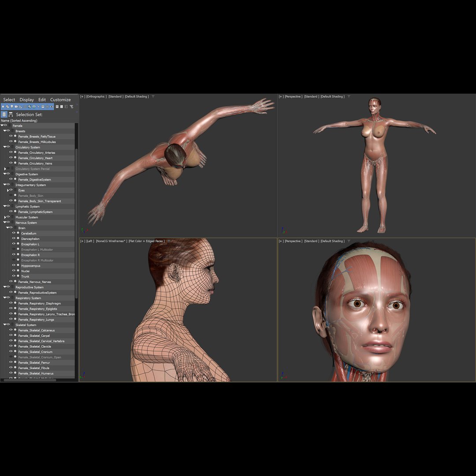Toggle Display Shapes filter icon
Screen dimensions: 476x476
point(7,107)
